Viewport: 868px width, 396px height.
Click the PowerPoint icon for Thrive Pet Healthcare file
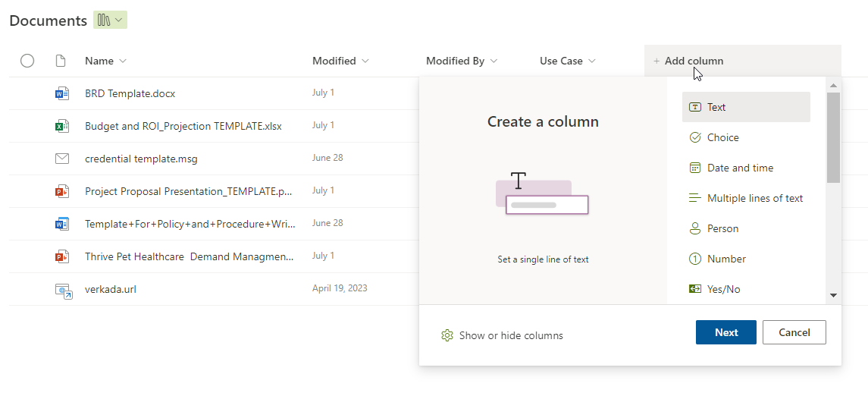coord(62,256)
